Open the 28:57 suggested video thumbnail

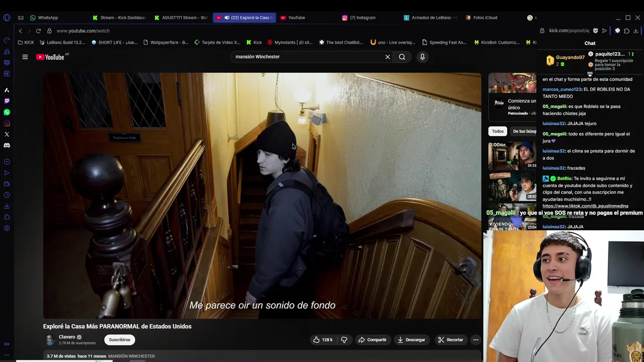512,187
